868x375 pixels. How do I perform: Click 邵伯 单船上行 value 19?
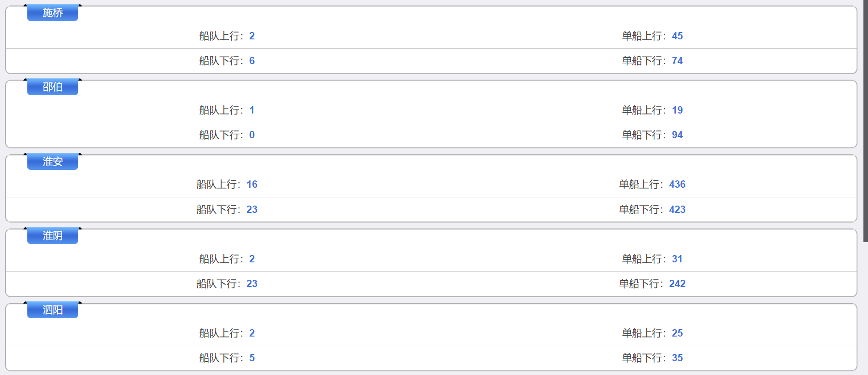677,110
